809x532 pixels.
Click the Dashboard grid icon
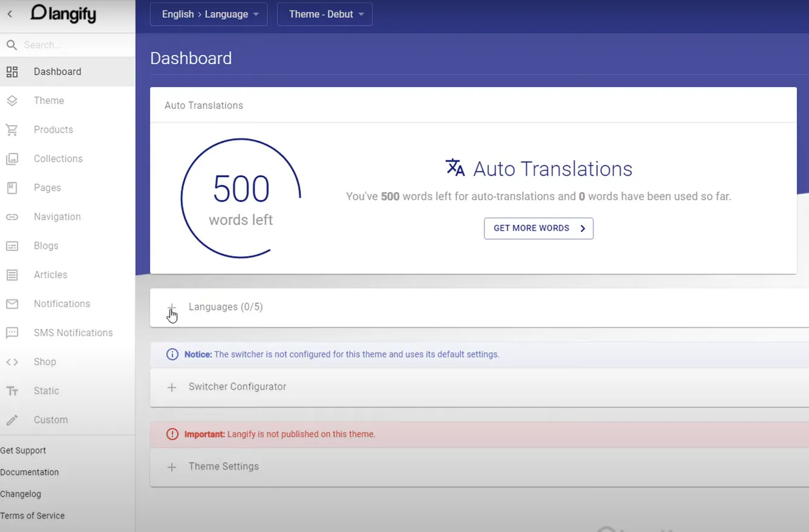pyautogui.click(x=12, y=72)
